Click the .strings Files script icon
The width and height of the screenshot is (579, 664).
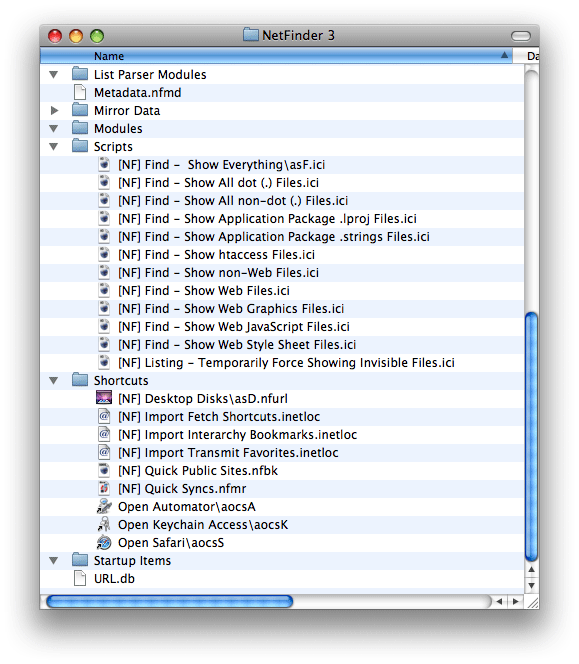pos(104,236)
